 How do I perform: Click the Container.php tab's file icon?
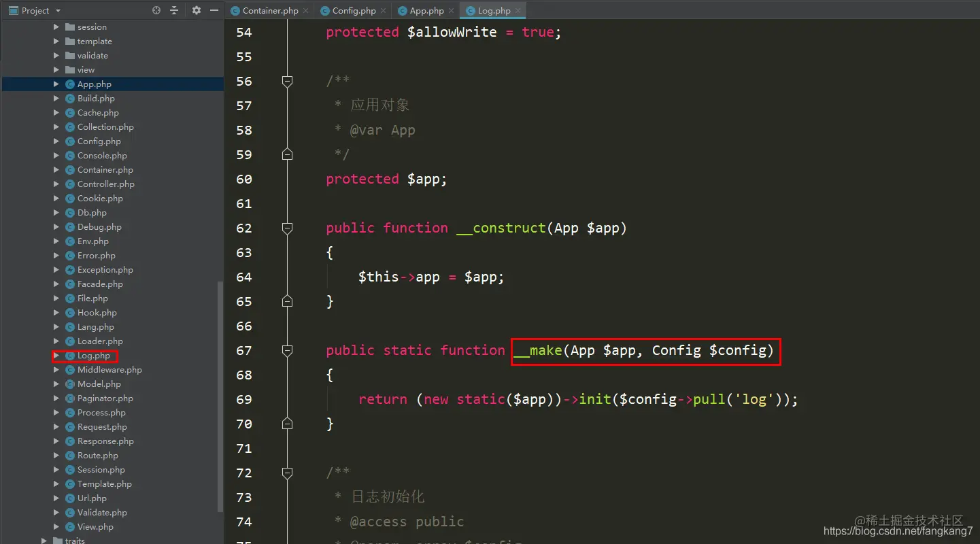pyautogui.click(x=235, y=11)
